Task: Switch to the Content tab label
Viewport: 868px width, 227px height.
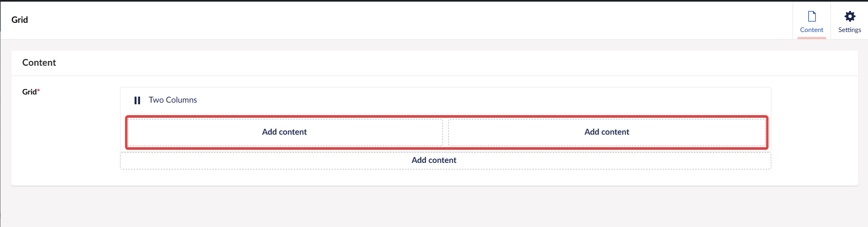Action: click(812, 30)
